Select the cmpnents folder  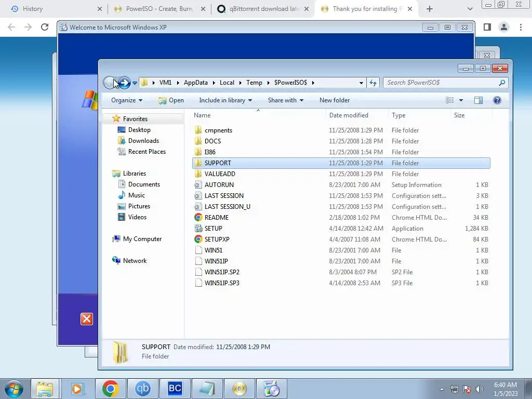pyautogui.click(x=341, y=130)
